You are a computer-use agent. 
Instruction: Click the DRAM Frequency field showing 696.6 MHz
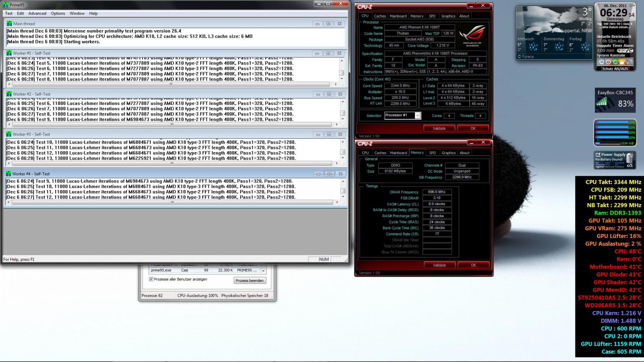coord(437,192)
